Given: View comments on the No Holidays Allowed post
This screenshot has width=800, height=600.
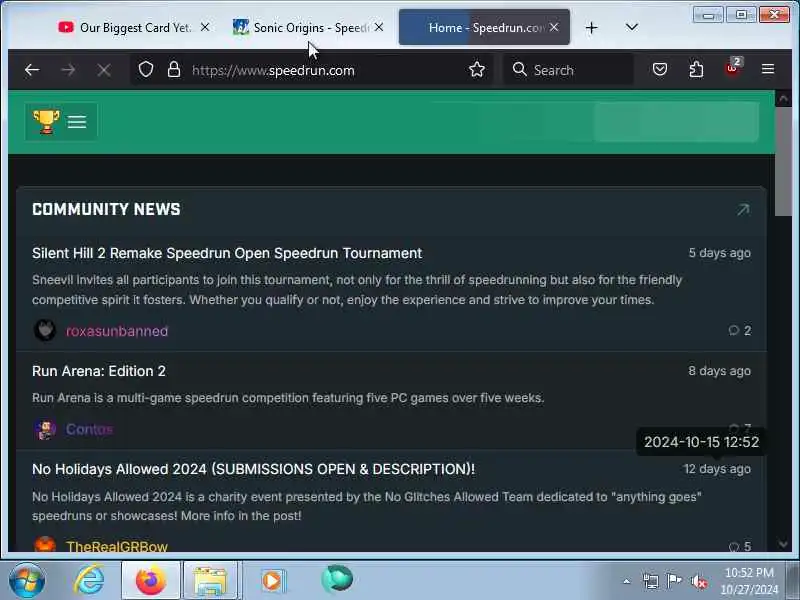Looking at the screenshot, I should (740, 546).
